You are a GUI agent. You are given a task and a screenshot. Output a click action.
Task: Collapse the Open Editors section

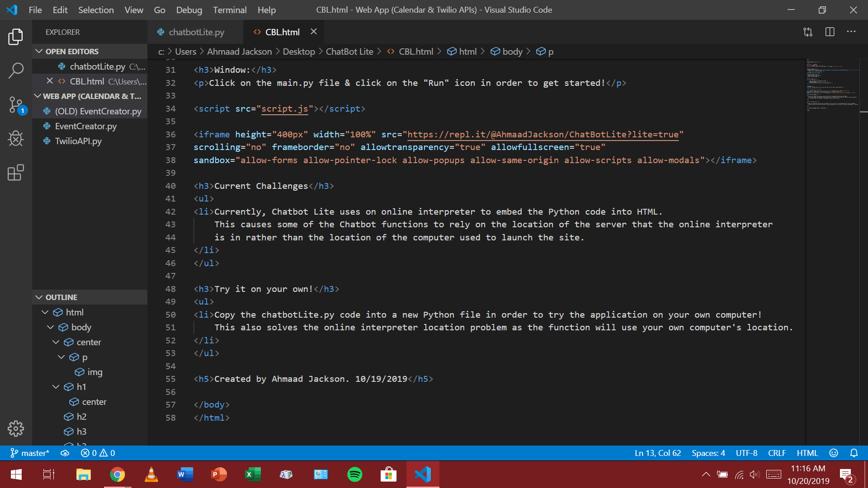[x=39, y=52]
